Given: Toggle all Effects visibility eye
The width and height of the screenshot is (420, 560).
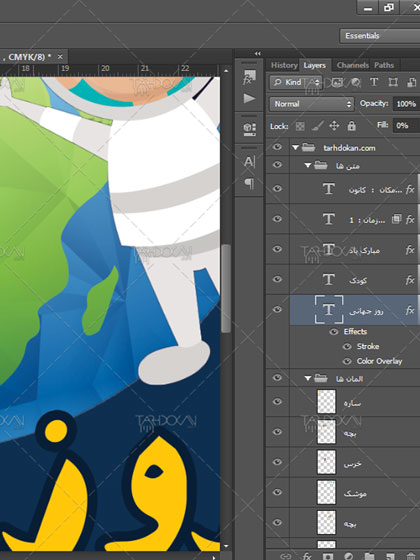Looking at the screenshot, I should (x=334, y=332).
